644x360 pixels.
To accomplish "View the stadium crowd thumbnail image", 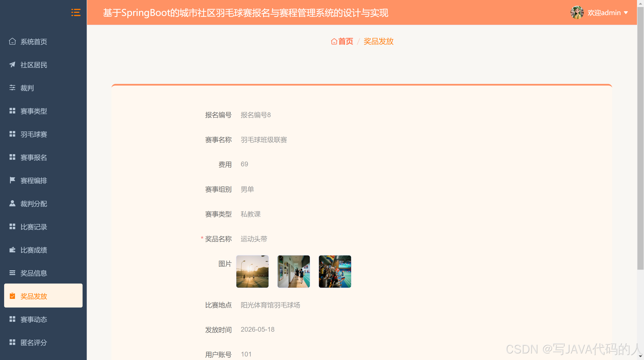I will tap(335, 271).
